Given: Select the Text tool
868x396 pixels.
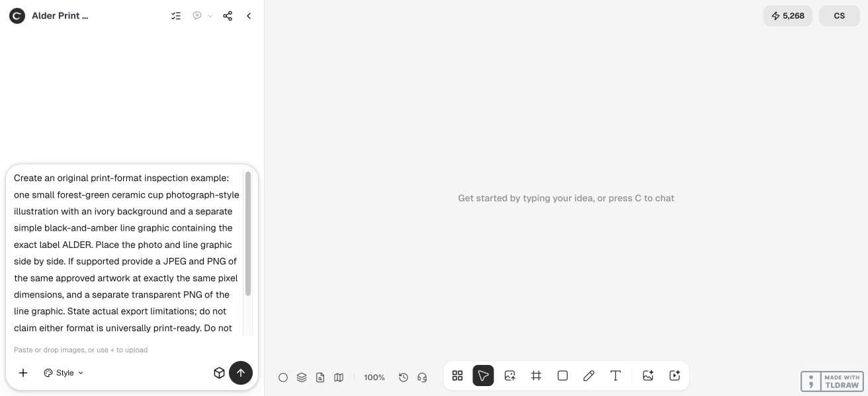Looking at the screenshot, I should tap(615, 376).
